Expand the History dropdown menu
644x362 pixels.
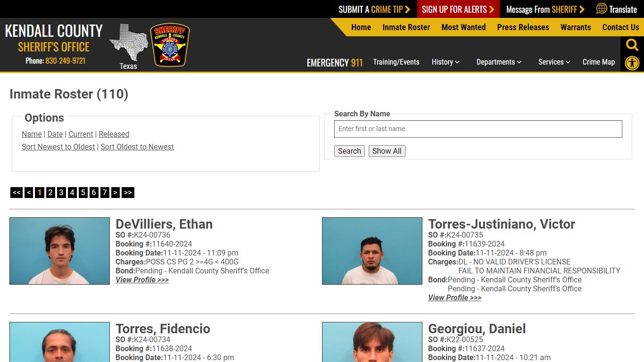coord(446,62)
